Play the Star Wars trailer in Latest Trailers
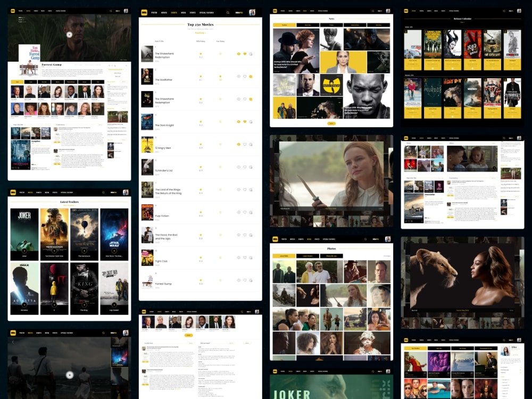Image resolution: width=532 pixels, height=399 pixels. tap(114, 251)
